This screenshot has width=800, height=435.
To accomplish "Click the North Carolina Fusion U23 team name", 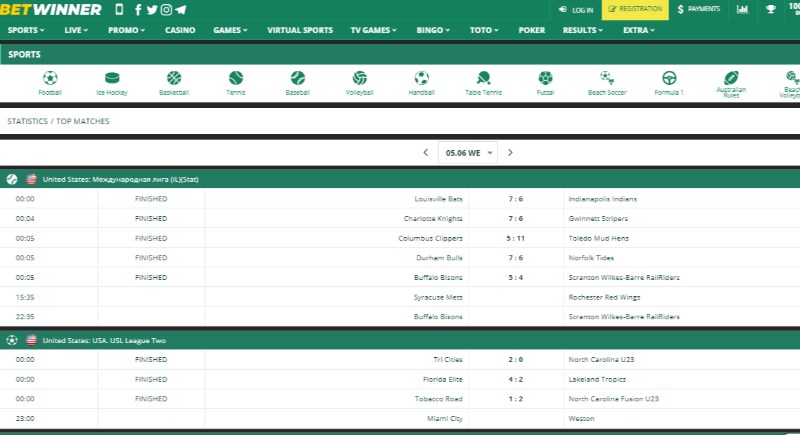I will [x=613, y=399].
